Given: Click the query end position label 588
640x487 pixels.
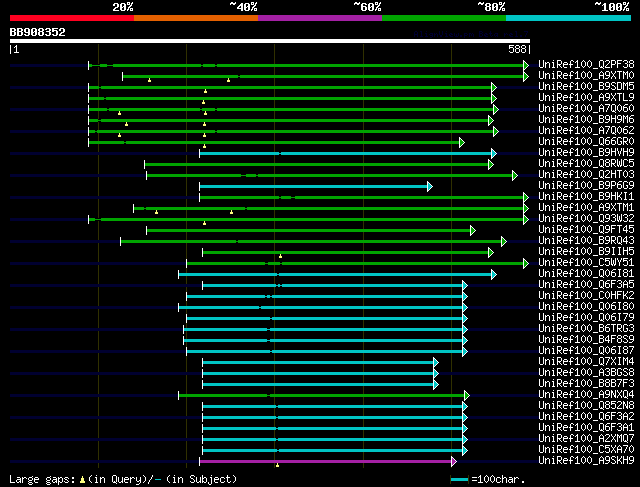Looking at the screenshot, I should (x=517, y=49).
